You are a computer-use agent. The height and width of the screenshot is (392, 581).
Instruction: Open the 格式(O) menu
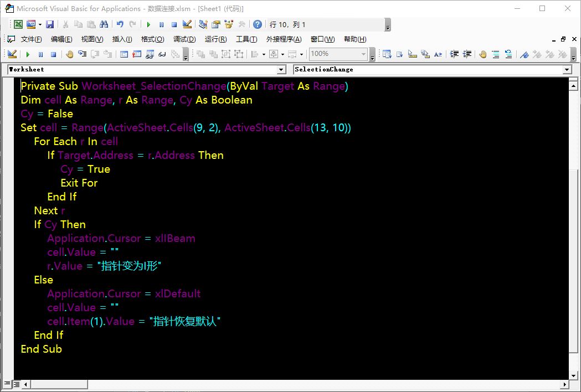tap(153, 39)
